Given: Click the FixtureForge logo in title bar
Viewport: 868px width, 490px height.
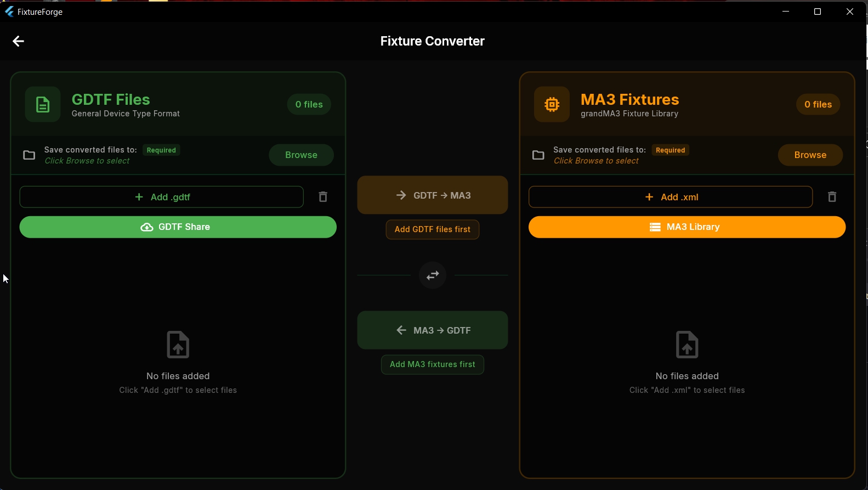Looking at the screenshot, I should [x=9, y=12].
